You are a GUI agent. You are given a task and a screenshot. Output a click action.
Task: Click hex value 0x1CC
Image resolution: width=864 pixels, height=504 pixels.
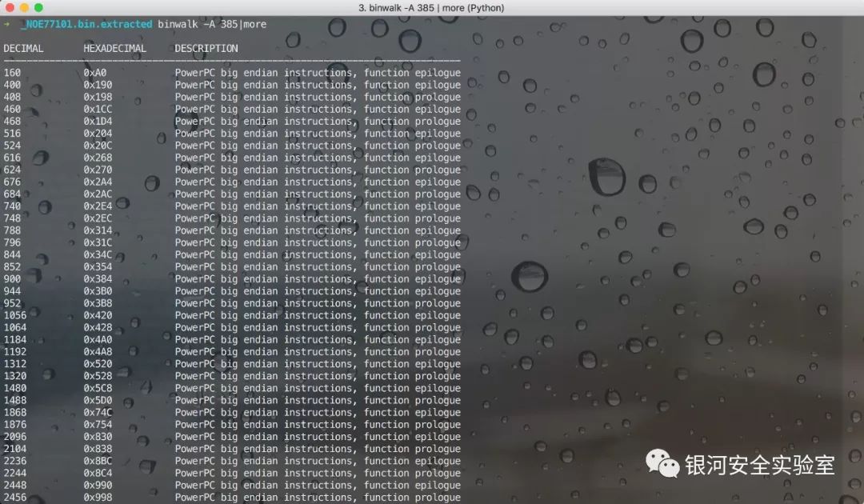98,109
